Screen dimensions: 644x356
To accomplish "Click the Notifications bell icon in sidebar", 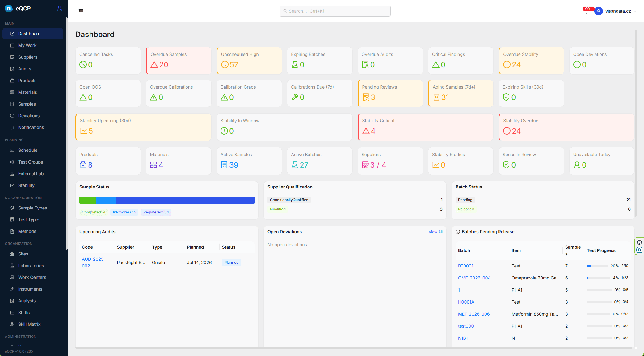I will (x=12, y=127).
